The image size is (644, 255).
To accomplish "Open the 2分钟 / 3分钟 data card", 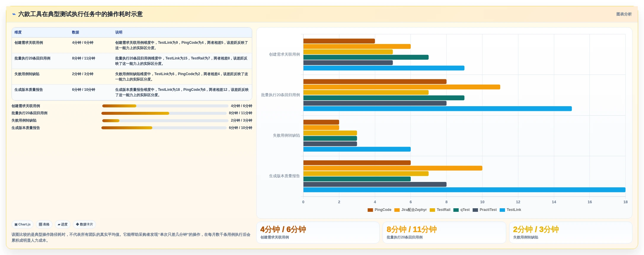I will (x=571, y=233).
